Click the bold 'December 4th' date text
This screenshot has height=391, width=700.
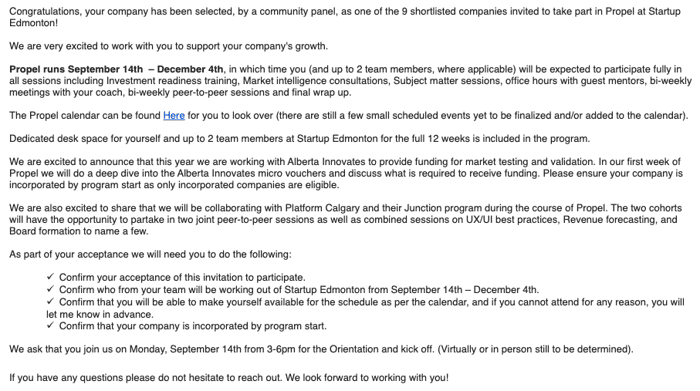(x=190, y=69)
